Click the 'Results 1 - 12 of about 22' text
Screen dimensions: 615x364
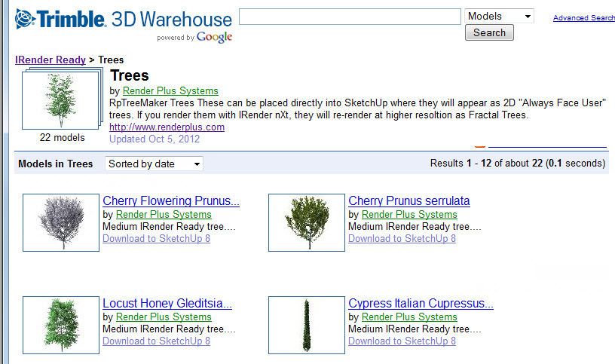486,164
